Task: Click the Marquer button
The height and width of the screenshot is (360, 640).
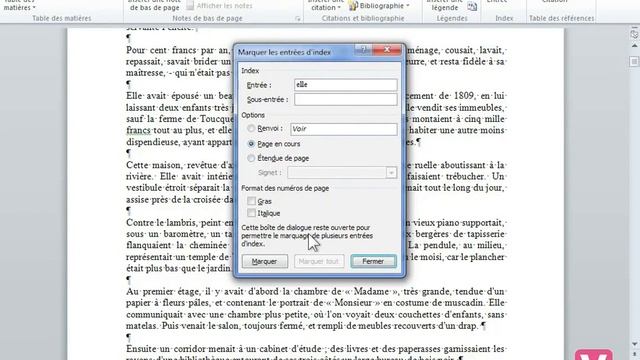Action: [264, 261]
